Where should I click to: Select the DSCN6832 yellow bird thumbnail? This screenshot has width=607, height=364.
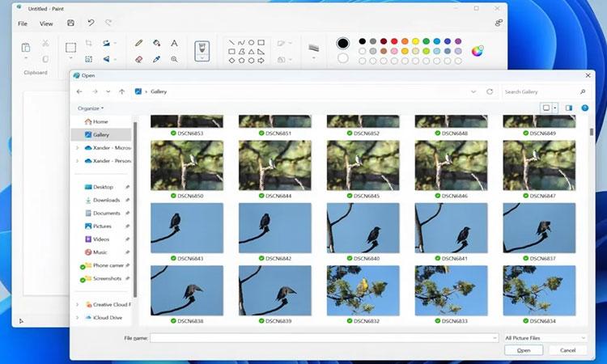[363, 290]
